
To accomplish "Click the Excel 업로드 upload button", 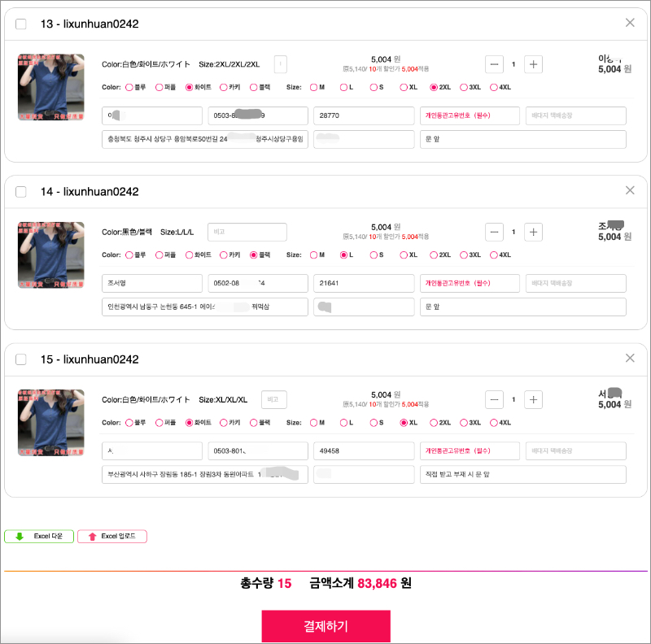I will tap(112, 537).
